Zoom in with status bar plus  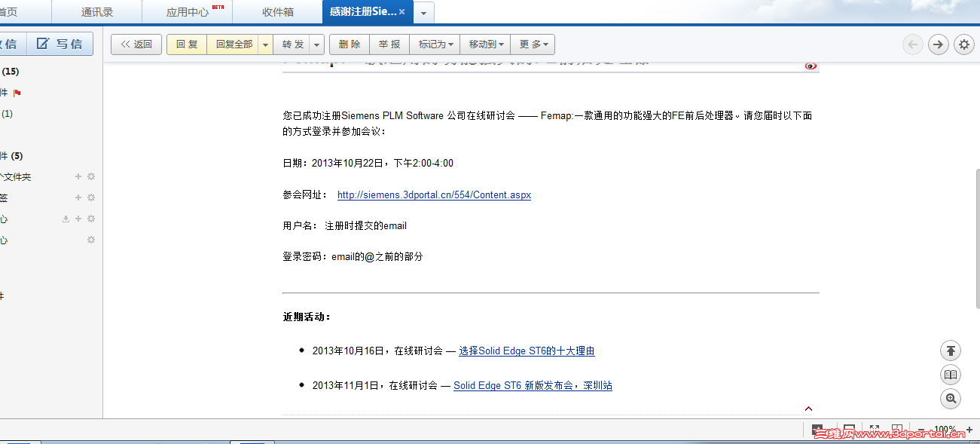[x=969, y=430]
